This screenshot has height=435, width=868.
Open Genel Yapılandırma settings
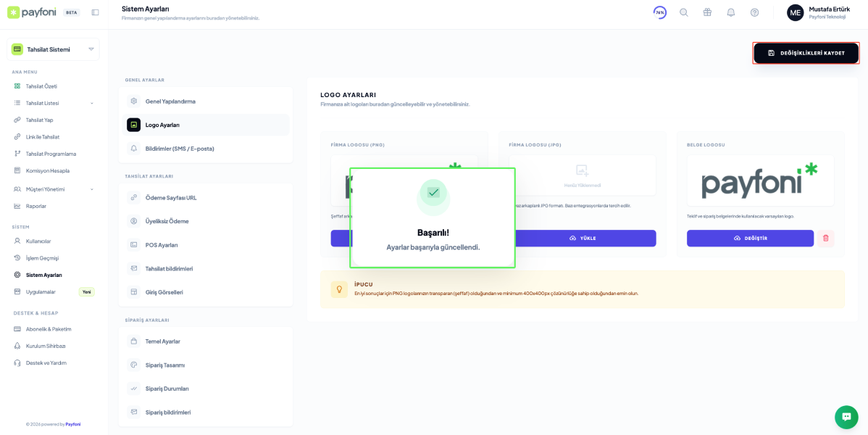click(x=170, y=101)
